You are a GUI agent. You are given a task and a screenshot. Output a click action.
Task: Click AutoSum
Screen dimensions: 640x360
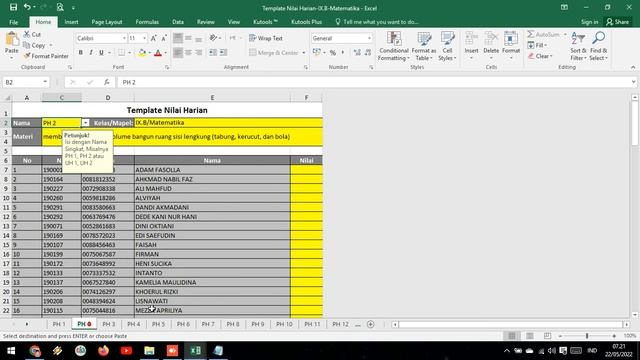click(x=544, y=35)
